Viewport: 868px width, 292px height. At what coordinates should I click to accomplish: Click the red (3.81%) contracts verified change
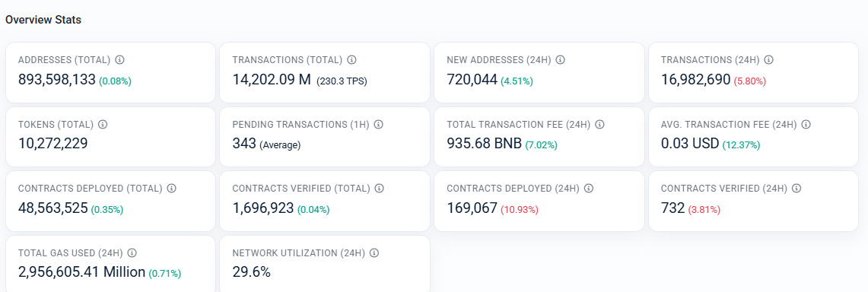704,210
